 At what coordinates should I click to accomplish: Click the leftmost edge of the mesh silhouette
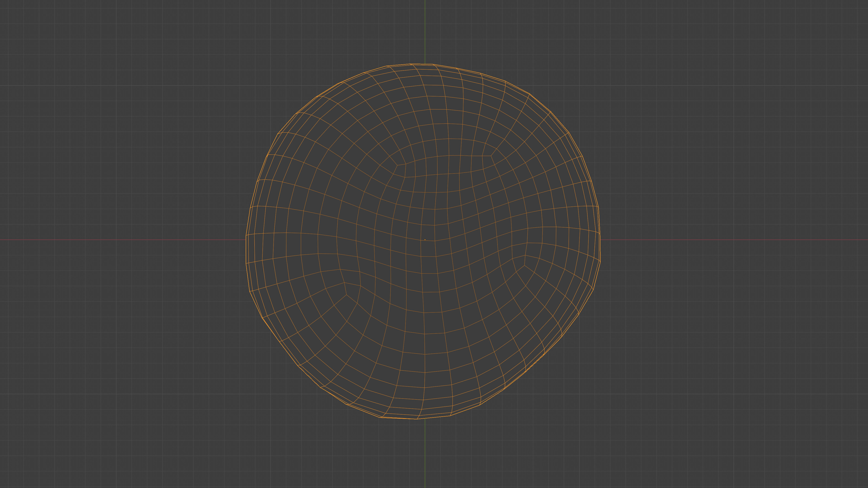pos(246,249)
